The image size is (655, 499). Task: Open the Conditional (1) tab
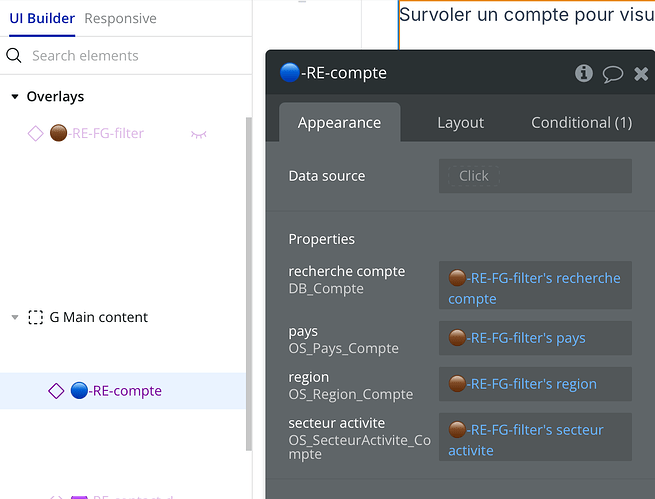(x=581, y=123)
